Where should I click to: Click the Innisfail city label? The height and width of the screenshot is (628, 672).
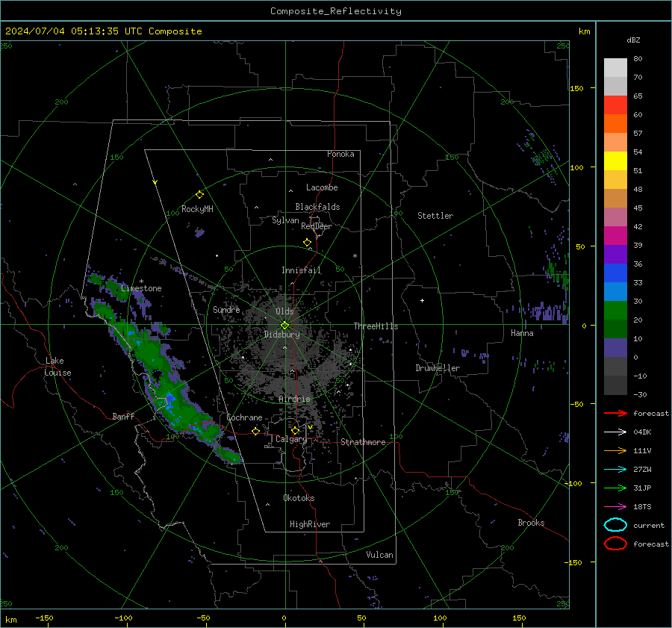302,270
